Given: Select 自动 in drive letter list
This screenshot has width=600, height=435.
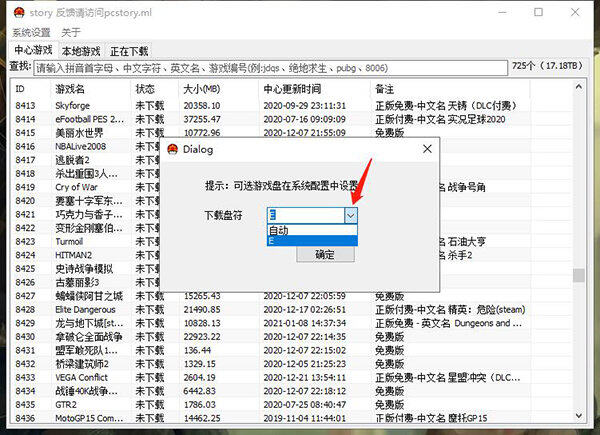Looking at the screenshot, I should click(x=312, y=230).
